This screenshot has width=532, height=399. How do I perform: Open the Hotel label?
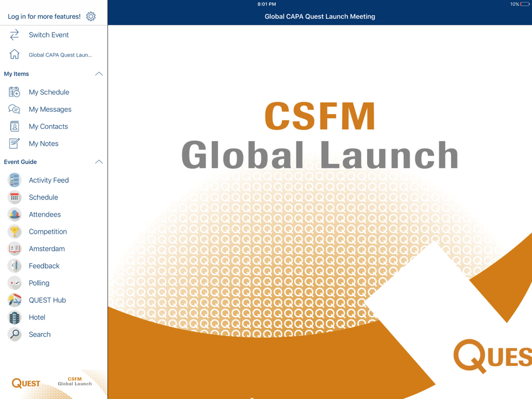[x=37, y=317]
